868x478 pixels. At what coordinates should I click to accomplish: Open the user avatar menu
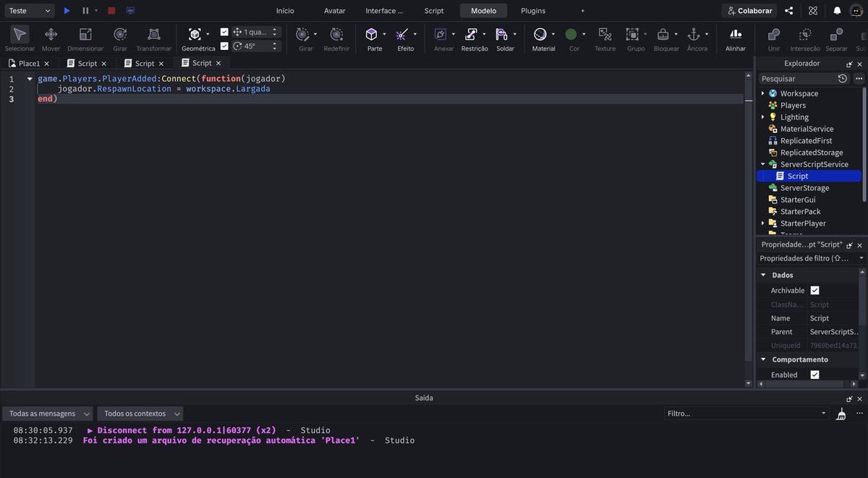tap(856, 11)
